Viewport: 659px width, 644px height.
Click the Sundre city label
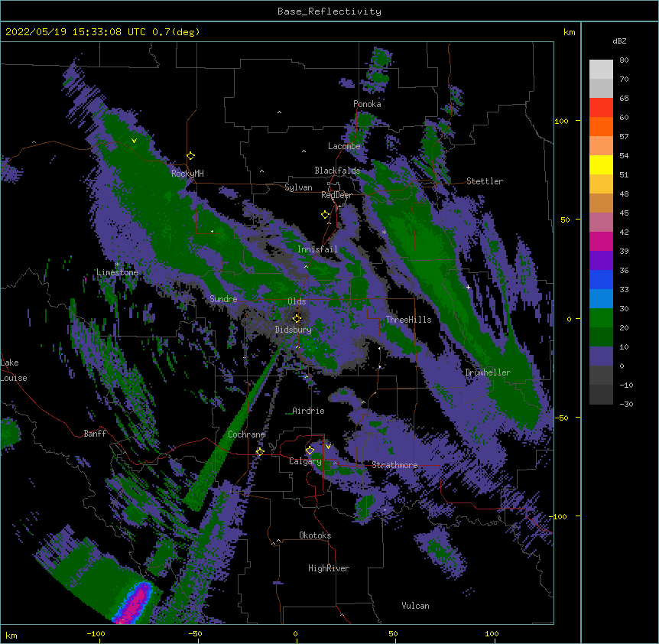pyautogui.click(x=223, y=299)
